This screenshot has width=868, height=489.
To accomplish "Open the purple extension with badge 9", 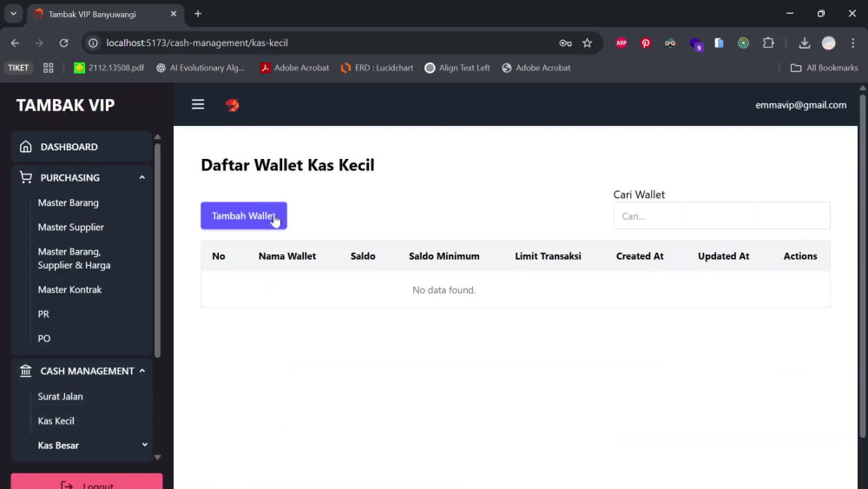I will 695,43.
